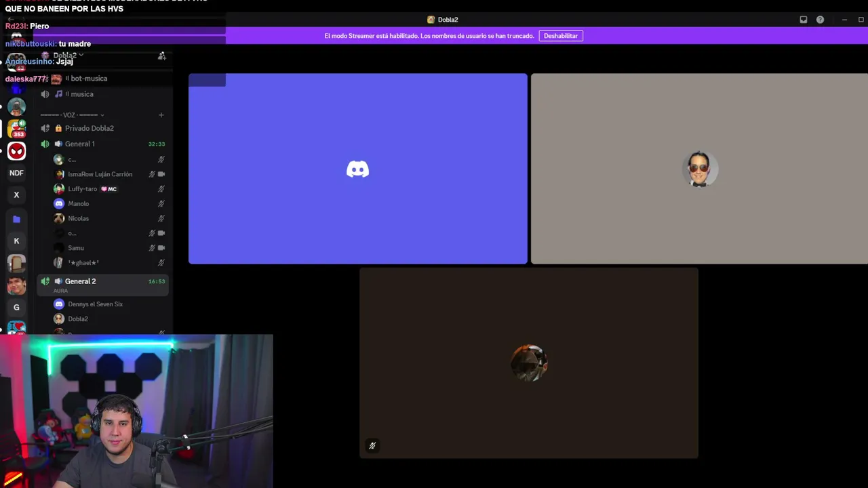Image resolution: width=868 pixels, height=488 pixels.
Task: Click Luffy-taro's avatar in voice list
Action: [x=59, y=189]
